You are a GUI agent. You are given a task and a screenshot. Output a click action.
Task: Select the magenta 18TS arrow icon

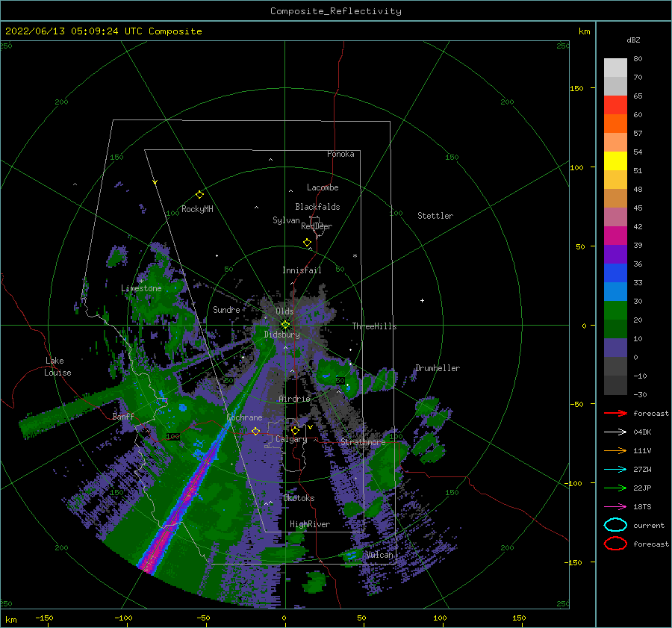[615, 507]
